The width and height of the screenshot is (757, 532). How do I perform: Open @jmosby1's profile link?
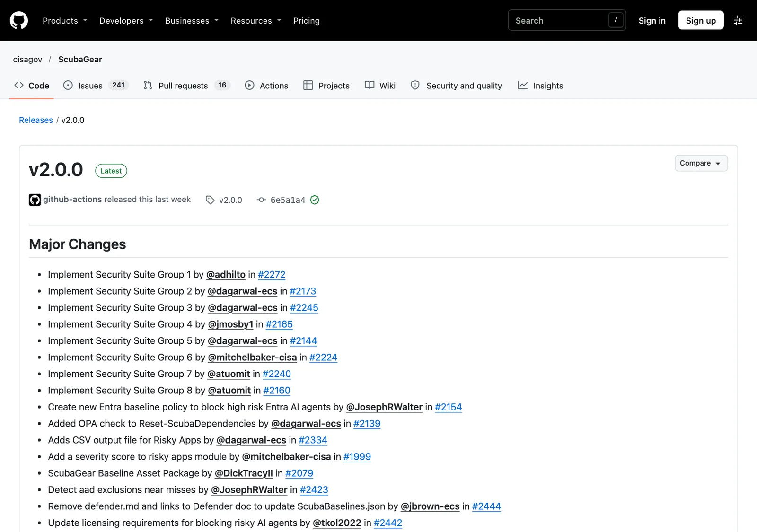click(x=230, y=324)
